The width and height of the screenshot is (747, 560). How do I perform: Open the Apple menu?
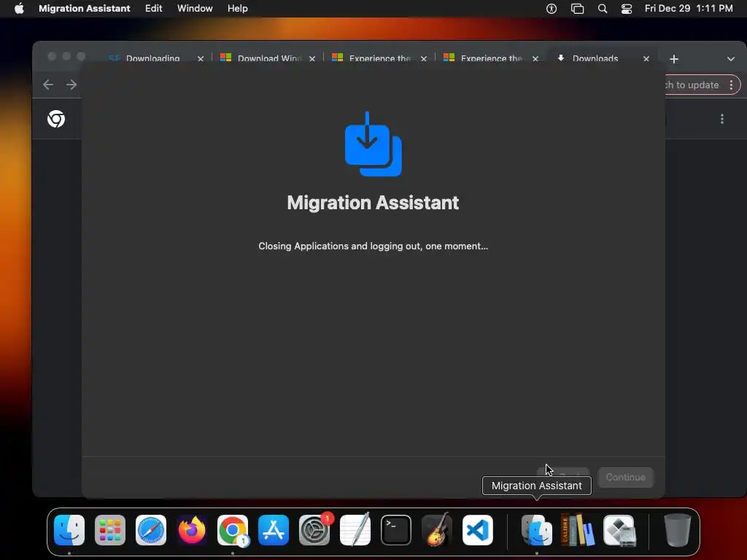pos(19,9)
